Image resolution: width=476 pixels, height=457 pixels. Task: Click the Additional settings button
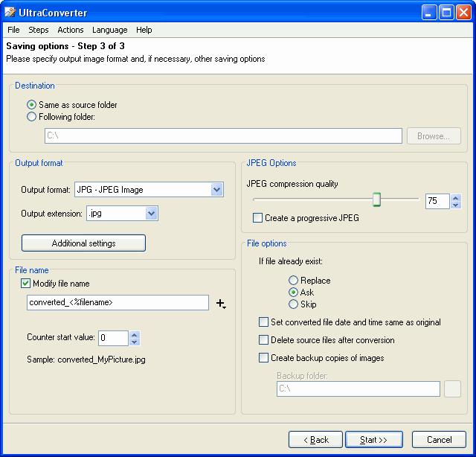coord(83,243)
